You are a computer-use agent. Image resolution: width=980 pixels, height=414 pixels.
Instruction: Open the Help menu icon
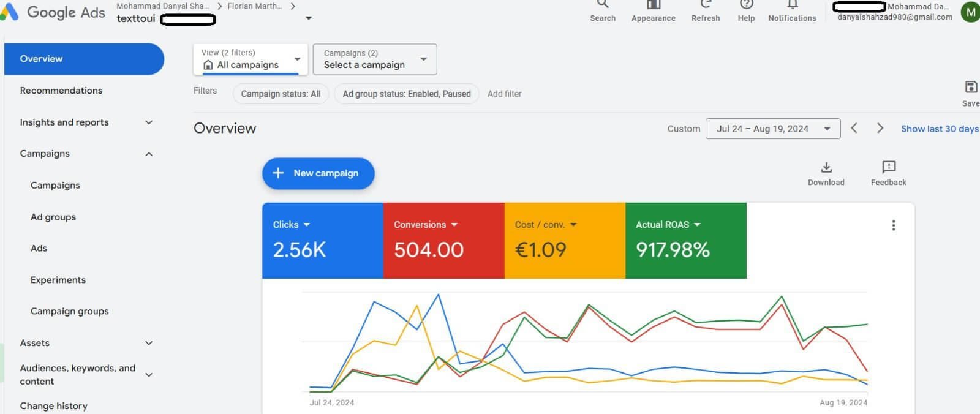[746, 11]
